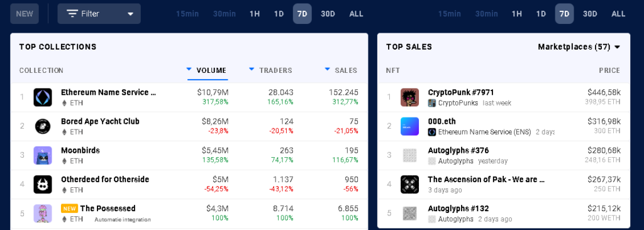Select ALL range for Top Sales

pyautogui.click(x=618, y=14)
